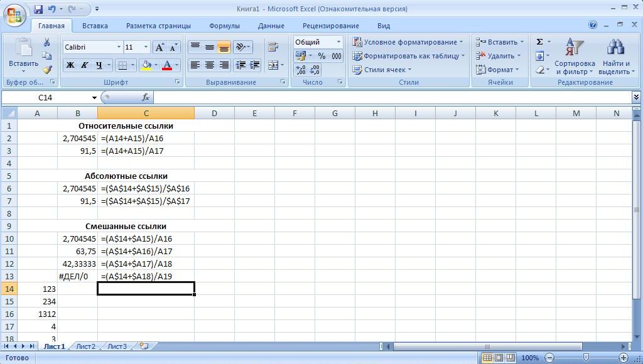Open Сортировка и фильтр menu
This screenshot has width=643, height=364.
coord(575,56)
